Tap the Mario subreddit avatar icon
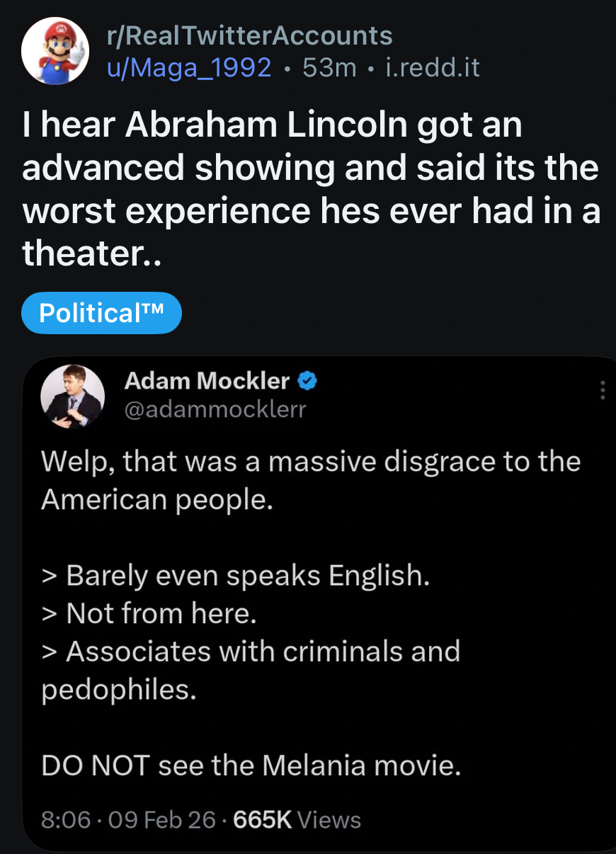Screen dimensions: 616x854 [x=55, y=51]
